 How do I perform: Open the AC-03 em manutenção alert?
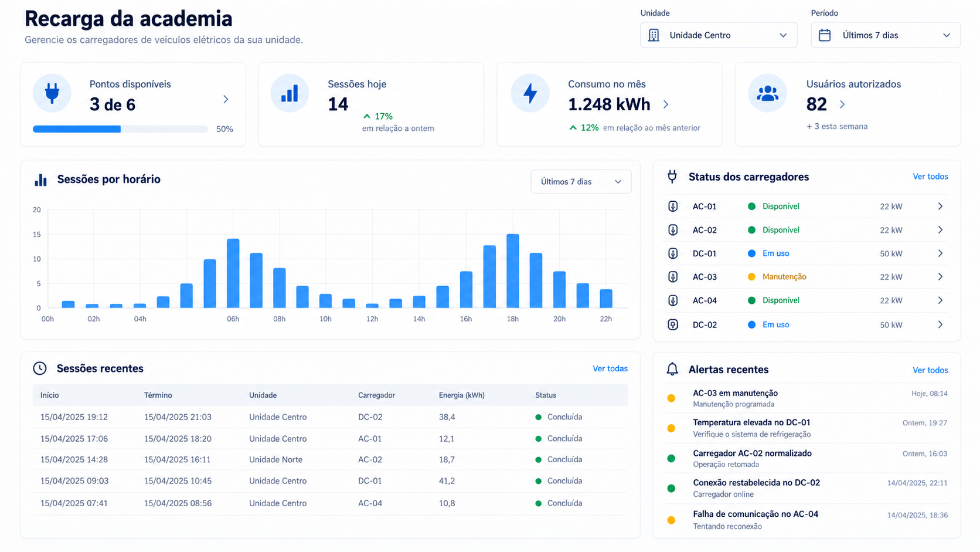(x=807, y=398)
